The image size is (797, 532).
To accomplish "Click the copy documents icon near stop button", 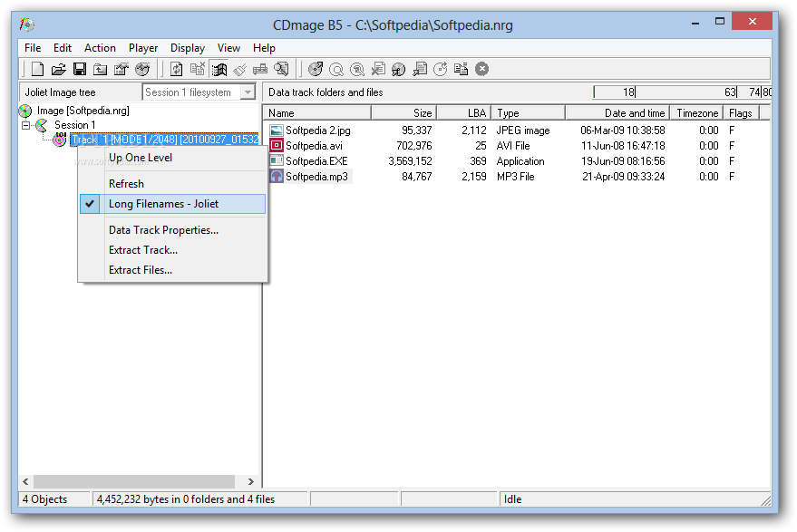I will [x=461, y=69].
